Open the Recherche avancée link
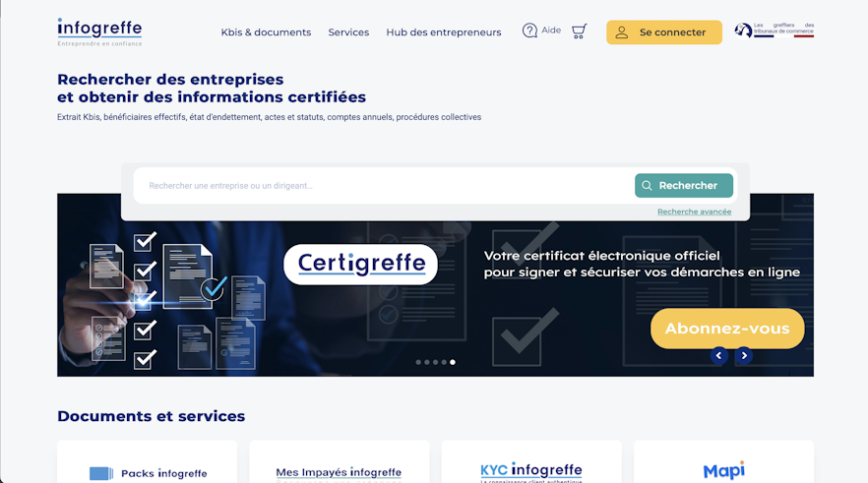Viewport: 868px width, 483px height. point(694,211)
